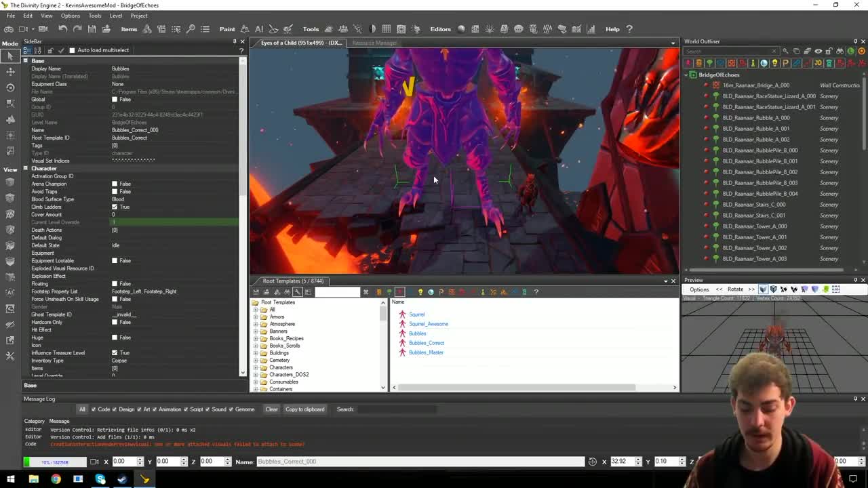
Task: Open the View menu
Action: (47, 16)
